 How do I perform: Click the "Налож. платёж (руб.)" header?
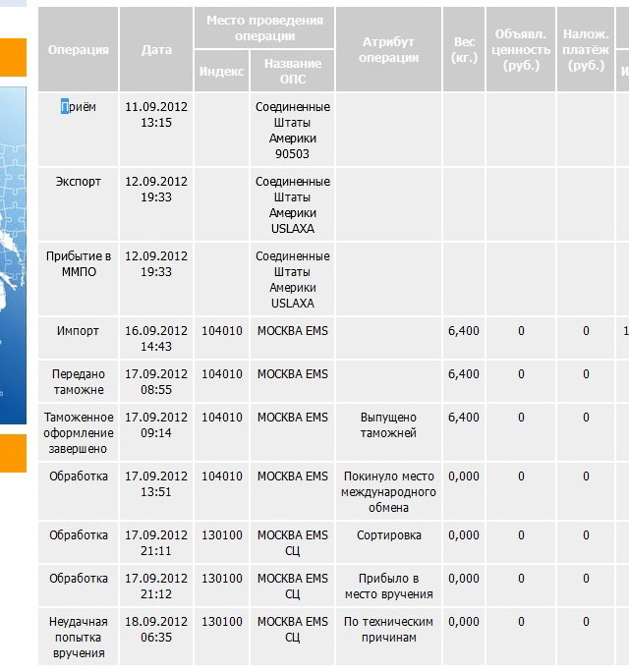point(586,50)
